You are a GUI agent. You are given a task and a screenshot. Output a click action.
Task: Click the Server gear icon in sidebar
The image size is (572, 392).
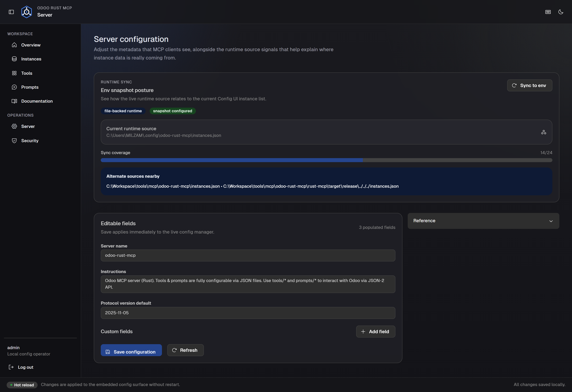pyautogui.click(x=14, y=126)
